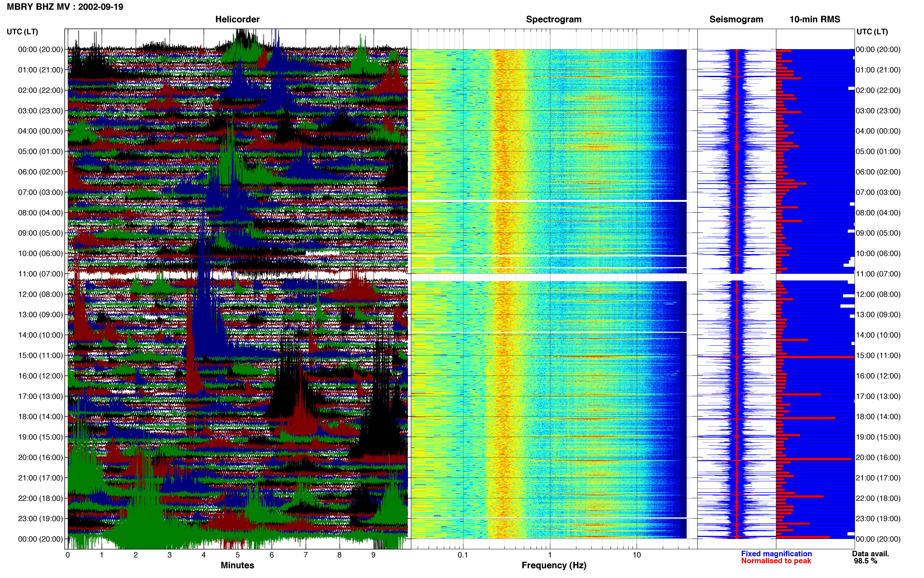Click the left 10:00 (06:00) time label

[41, 253]
